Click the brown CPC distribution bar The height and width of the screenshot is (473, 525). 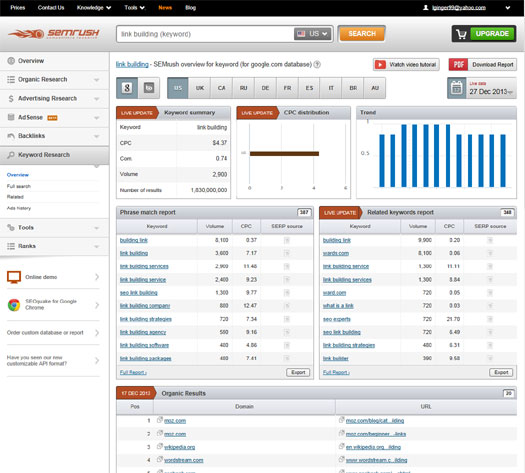[284, 154]
